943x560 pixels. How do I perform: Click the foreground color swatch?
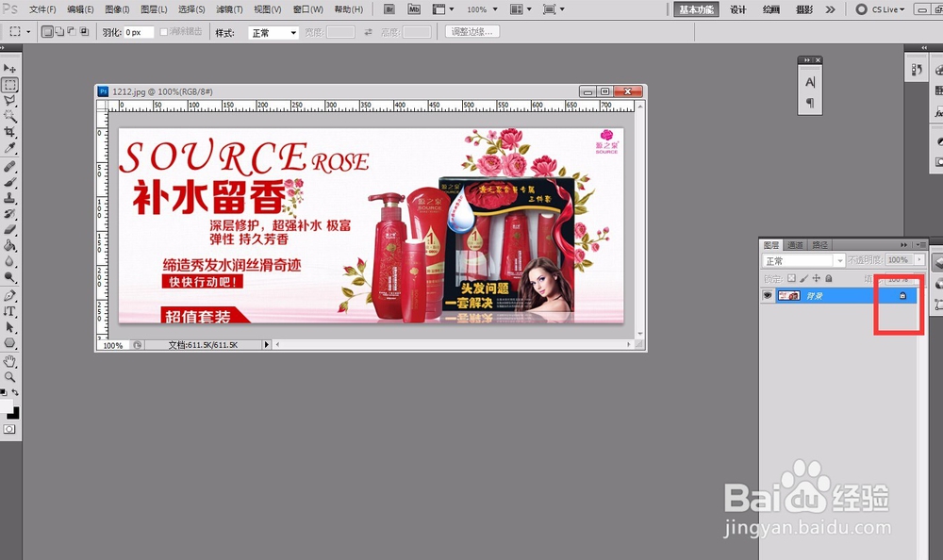6,405
